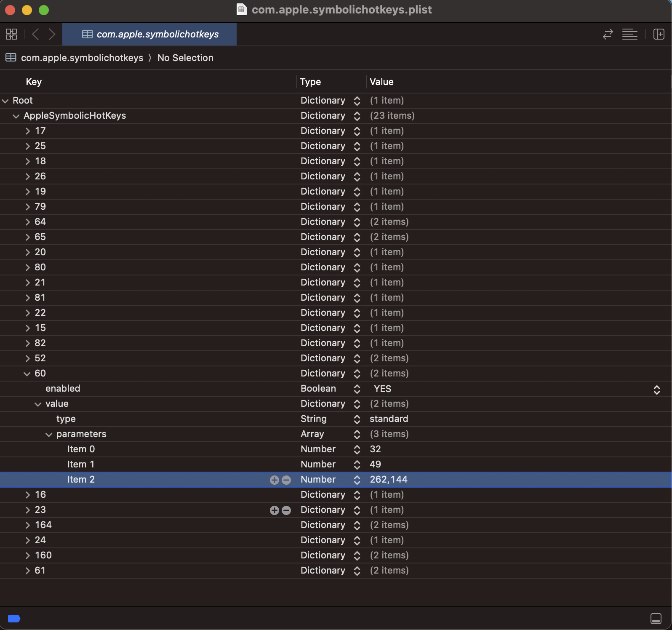The image size is (672, 630).
Task: Open type popup for Item 2 Number
Action: click(x=357, y=480)
